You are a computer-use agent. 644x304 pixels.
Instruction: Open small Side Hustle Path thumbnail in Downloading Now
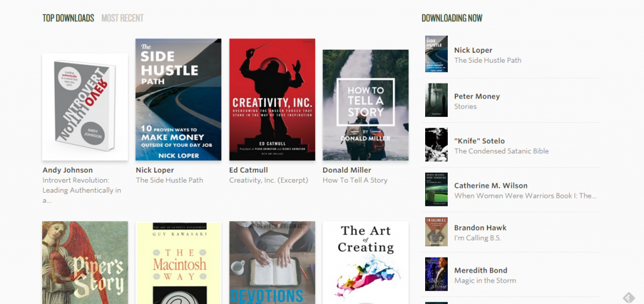click(x=436, y=54)
